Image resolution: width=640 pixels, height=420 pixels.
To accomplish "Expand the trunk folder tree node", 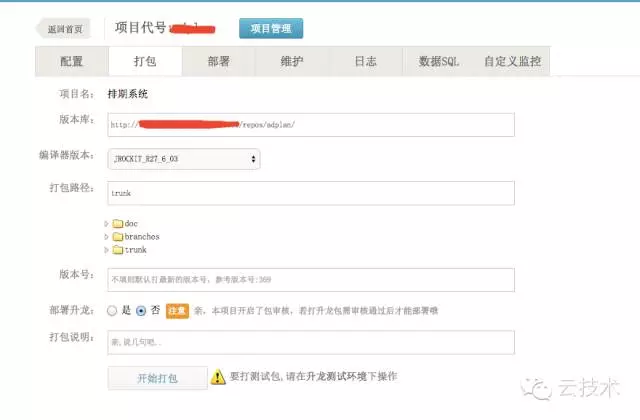I will coord(107,250).
